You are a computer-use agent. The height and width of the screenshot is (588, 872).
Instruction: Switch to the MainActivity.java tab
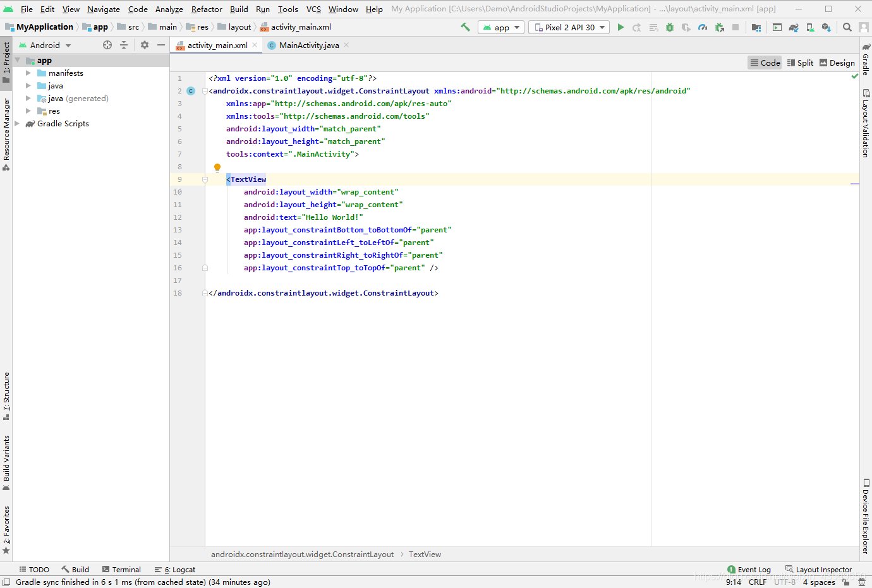(309, 45)
